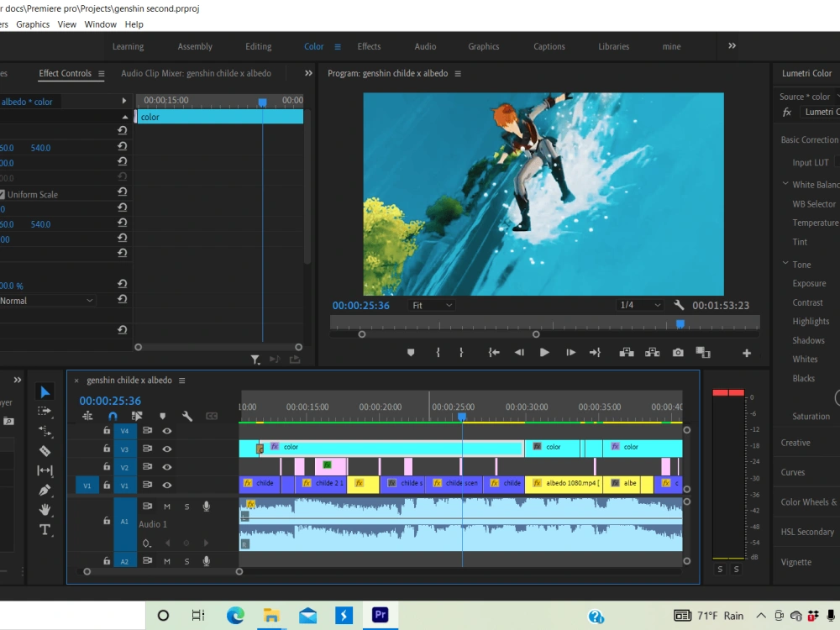
Task: Step back one frame
Action: pos(519,353)
